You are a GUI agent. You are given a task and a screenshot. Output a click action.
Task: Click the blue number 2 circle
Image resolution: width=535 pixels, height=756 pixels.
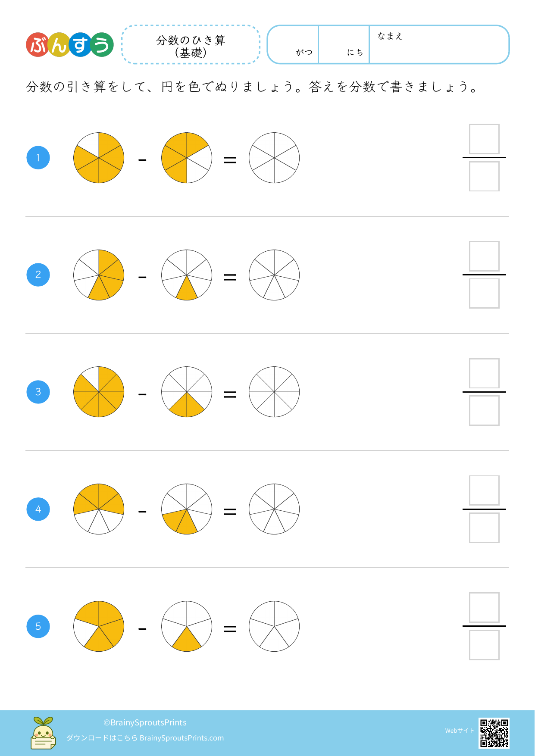point(38,275)
